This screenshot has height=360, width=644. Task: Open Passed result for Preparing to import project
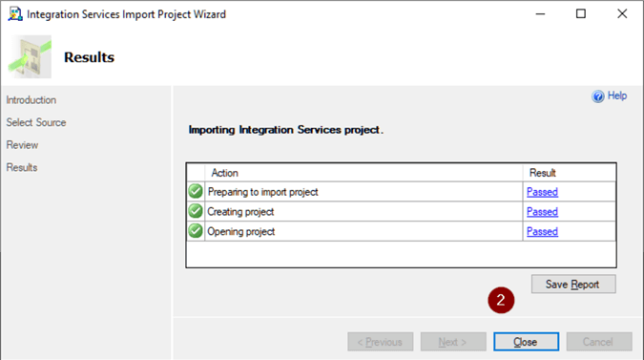tap(542, 192)
